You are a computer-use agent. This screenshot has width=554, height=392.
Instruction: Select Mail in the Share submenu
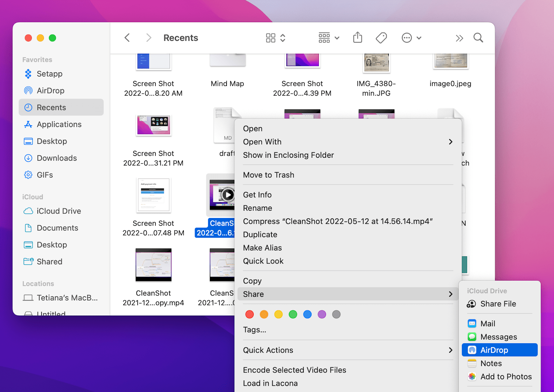[x=488, y=323]
